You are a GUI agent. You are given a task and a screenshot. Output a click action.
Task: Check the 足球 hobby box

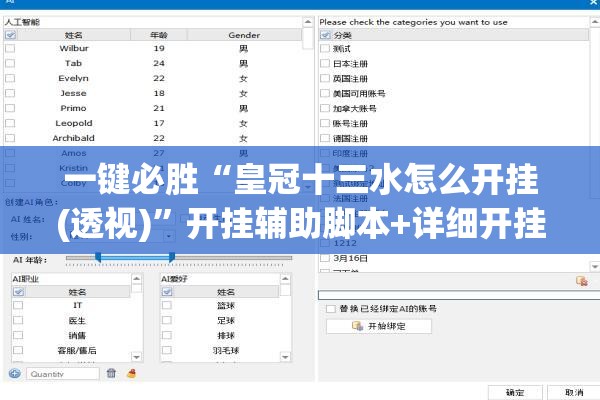point(166,320)
